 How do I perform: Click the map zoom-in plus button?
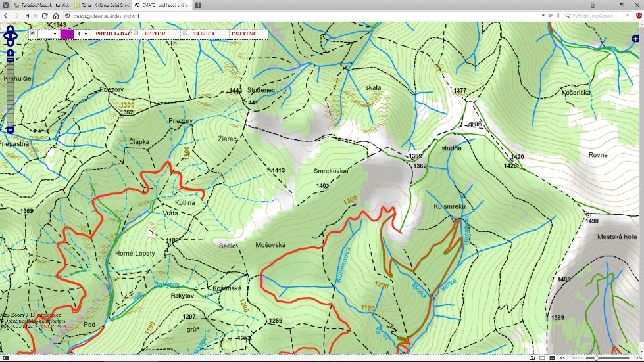click(10, 53)
